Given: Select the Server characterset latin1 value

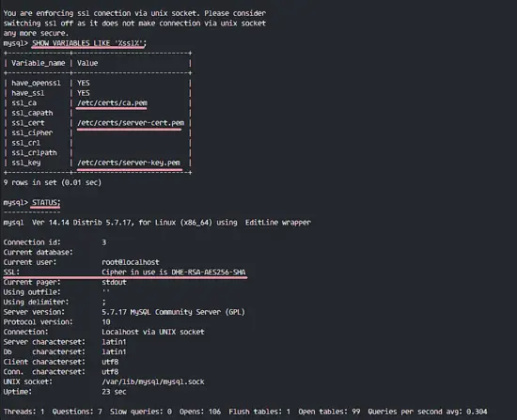Looking at the screenshot, I should pyautogui.click(x=114, y=342).
